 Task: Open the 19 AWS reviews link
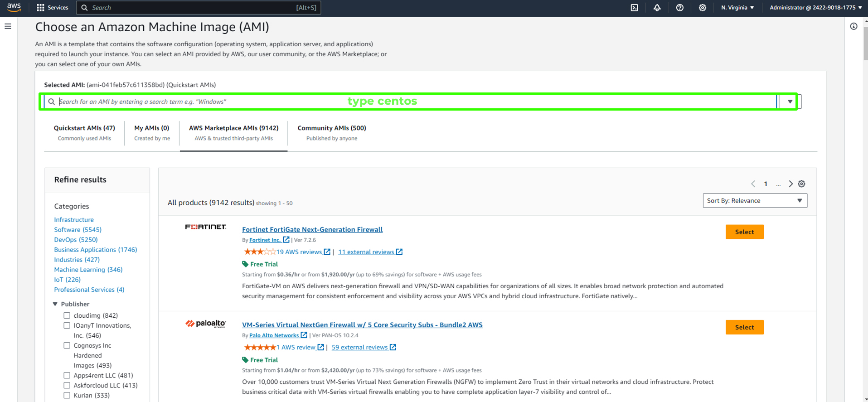tap(299, 252)
